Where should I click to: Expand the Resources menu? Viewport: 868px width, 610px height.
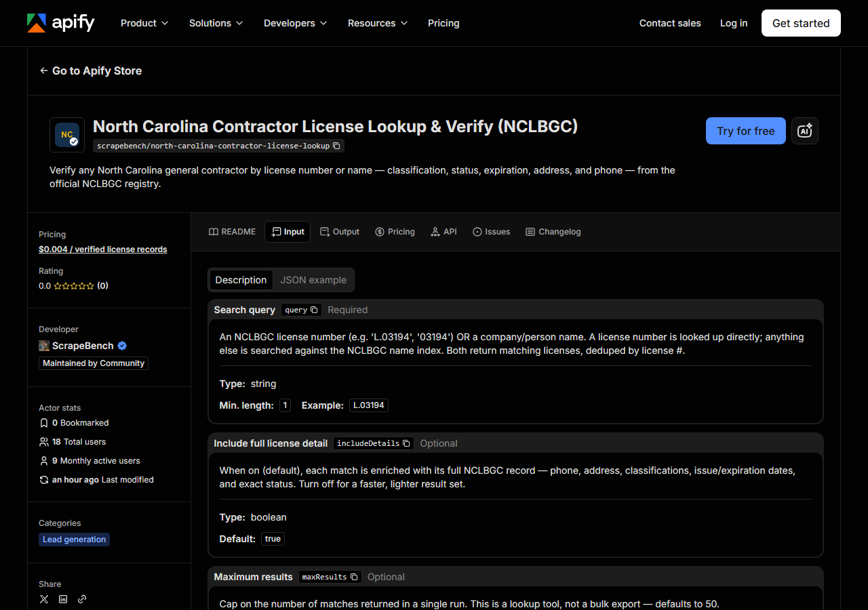378,23
